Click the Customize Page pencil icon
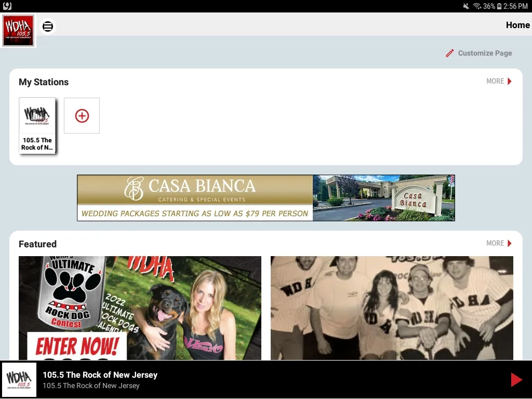Screen dimensions: 532x399 (449, 54)
